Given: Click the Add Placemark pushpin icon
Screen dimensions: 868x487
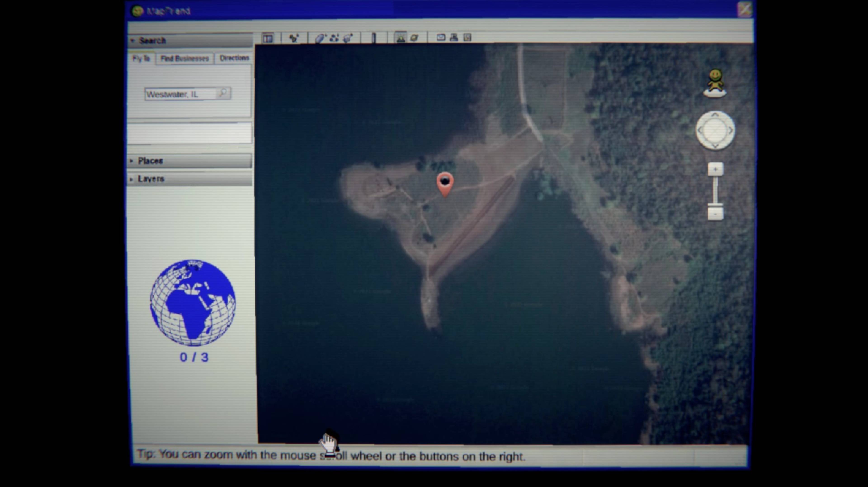Looking at the screenshot, I should tap(294, 38).
